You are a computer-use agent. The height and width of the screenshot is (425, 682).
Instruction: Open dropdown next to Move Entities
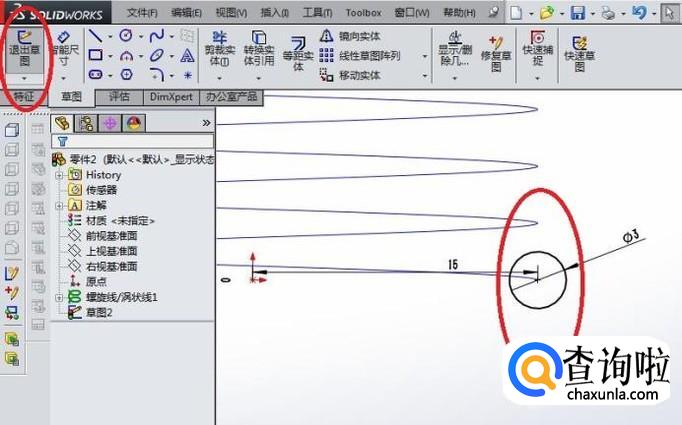(x=425, y=76)
